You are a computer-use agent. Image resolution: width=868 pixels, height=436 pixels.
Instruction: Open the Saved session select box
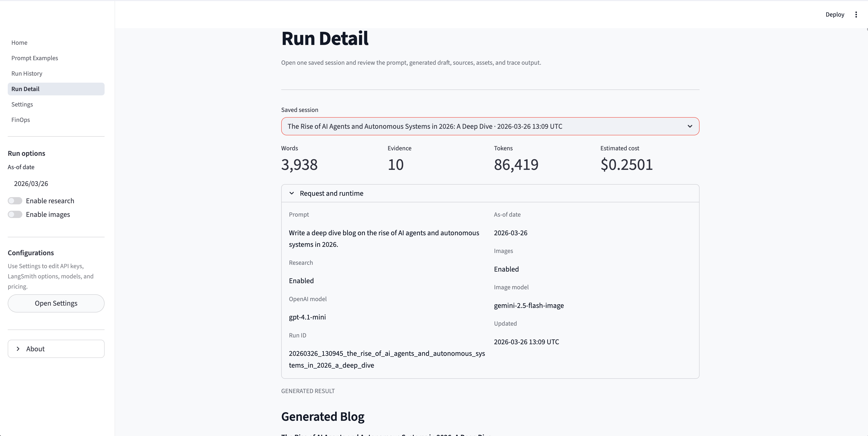click(x=485, y=126)
